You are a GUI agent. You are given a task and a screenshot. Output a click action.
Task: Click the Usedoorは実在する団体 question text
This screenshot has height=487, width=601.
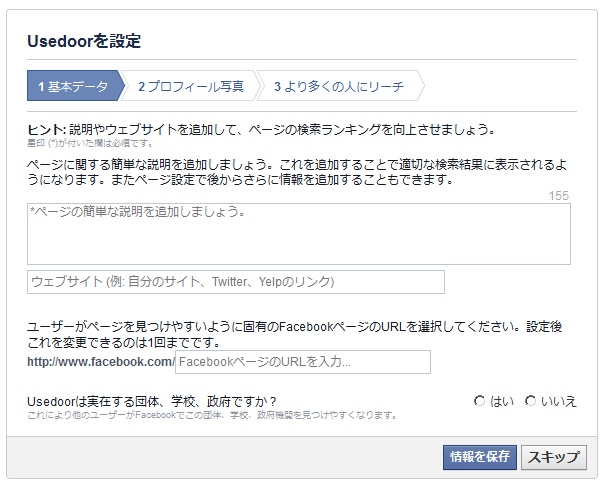[x=152, y=402]
